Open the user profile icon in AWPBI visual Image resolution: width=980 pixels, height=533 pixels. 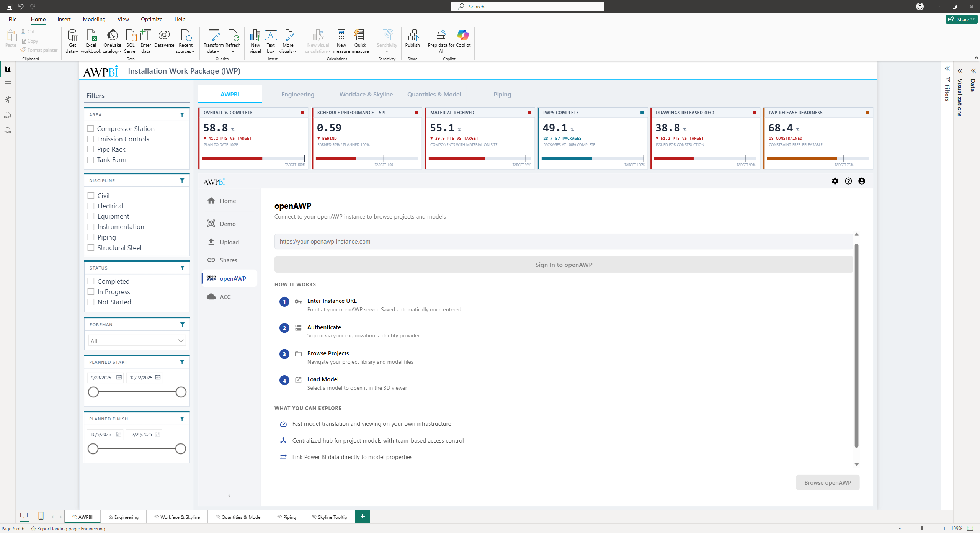pos(862,181)
